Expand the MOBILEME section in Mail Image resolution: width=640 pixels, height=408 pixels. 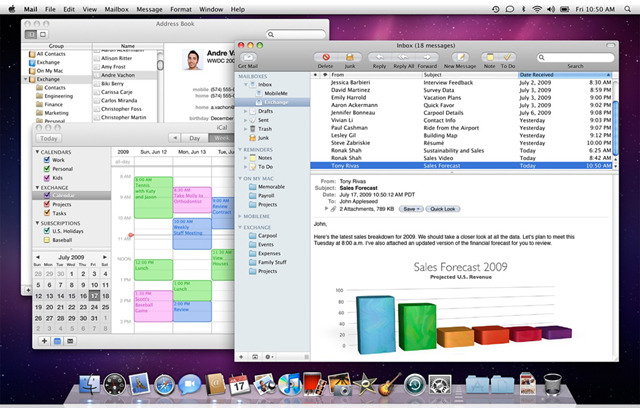(240, 216)
